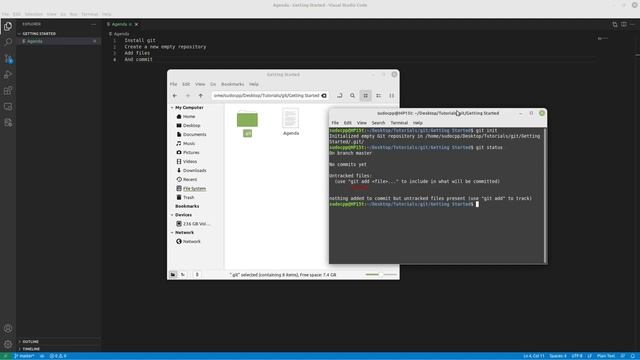Click the search magnifier in the file manager
This screenshot has width=640, height=360.
[352, 96]
